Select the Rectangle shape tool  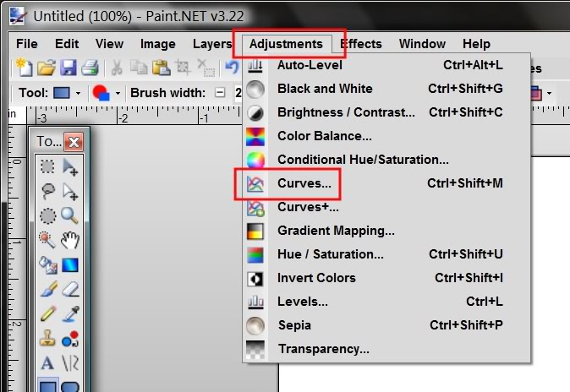coord(47,386)
